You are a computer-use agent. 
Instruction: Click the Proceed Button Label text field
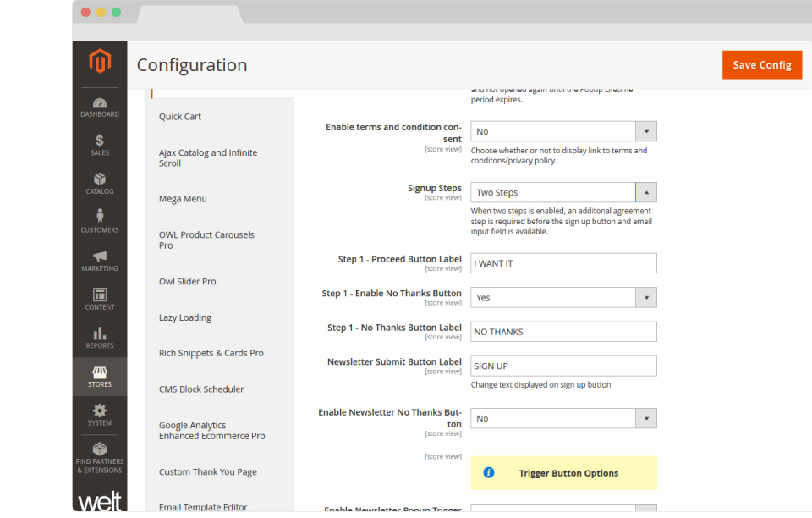pos(563,263)
